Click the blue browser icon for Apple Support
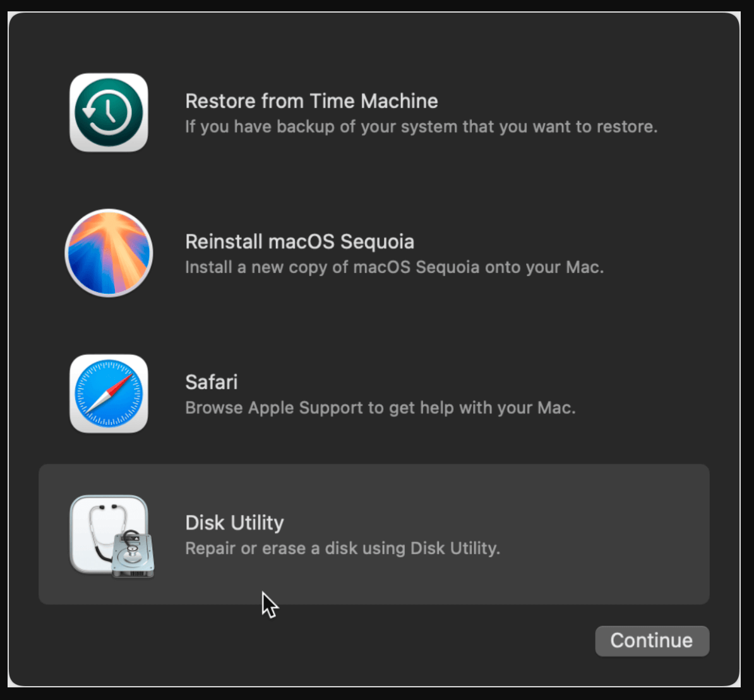This screenshot has height=700, width=754. (109, 394)
